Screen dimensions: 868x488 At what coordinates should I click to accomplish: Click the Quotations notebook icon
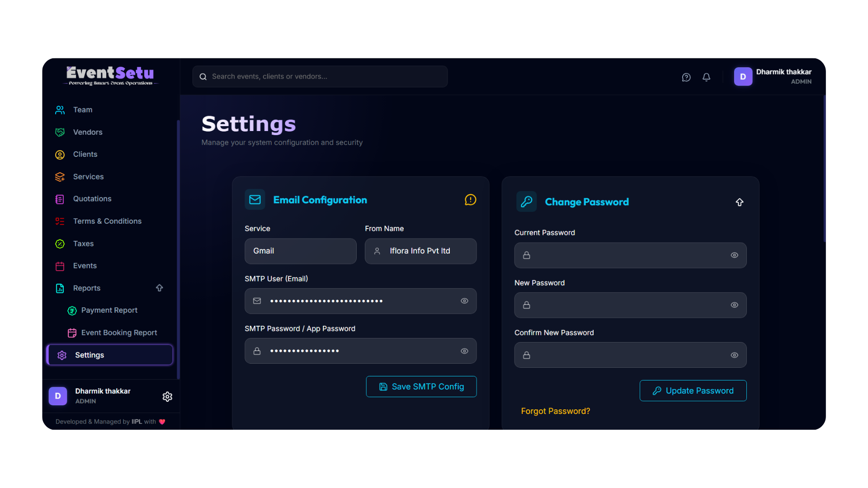(60, 199)
